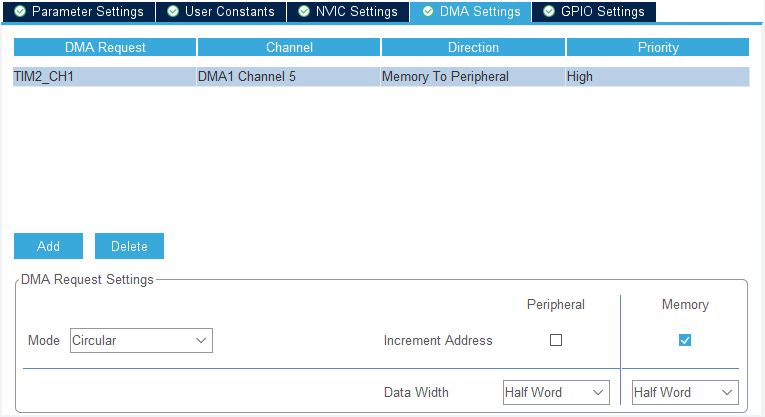The height and width of the screenshot is (417, 765).
Task: Go to the GPIO Settings tab
Action: [x=594, y=12]
